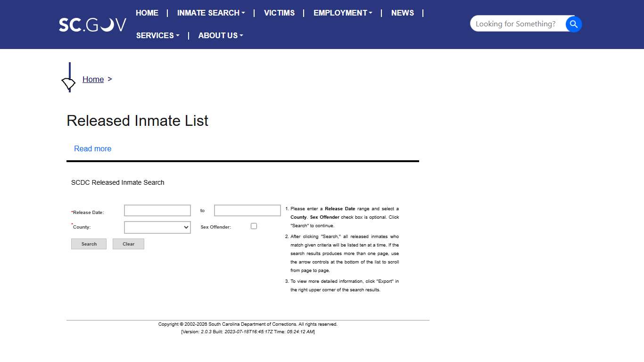
Task: Focus the Release Date start field
Action: [157, 211]
